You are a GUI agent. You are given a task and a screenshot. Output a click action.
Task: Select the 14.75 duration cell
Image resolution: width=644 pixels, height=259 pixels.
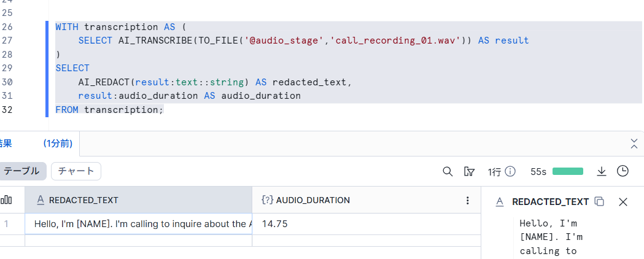tap(365, 224)
